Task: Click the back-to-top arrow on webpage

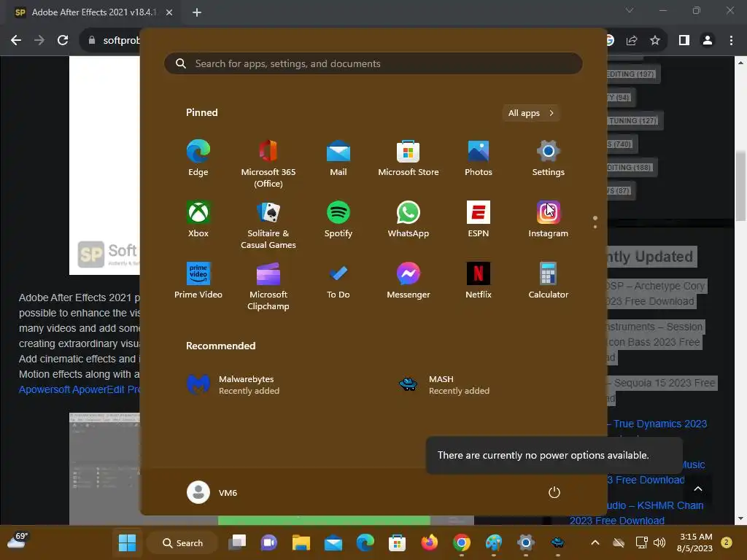Action: coord(698,489)
